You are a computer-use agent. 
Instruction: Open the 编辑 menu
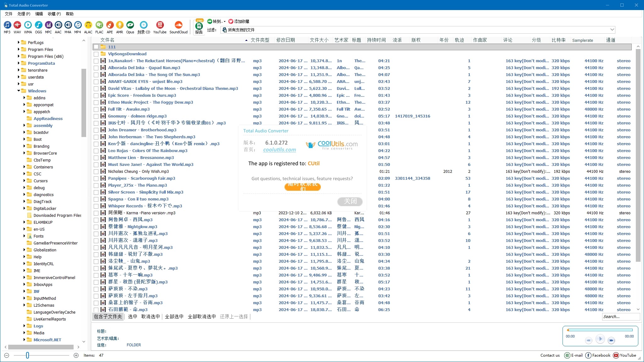[39, 14]
